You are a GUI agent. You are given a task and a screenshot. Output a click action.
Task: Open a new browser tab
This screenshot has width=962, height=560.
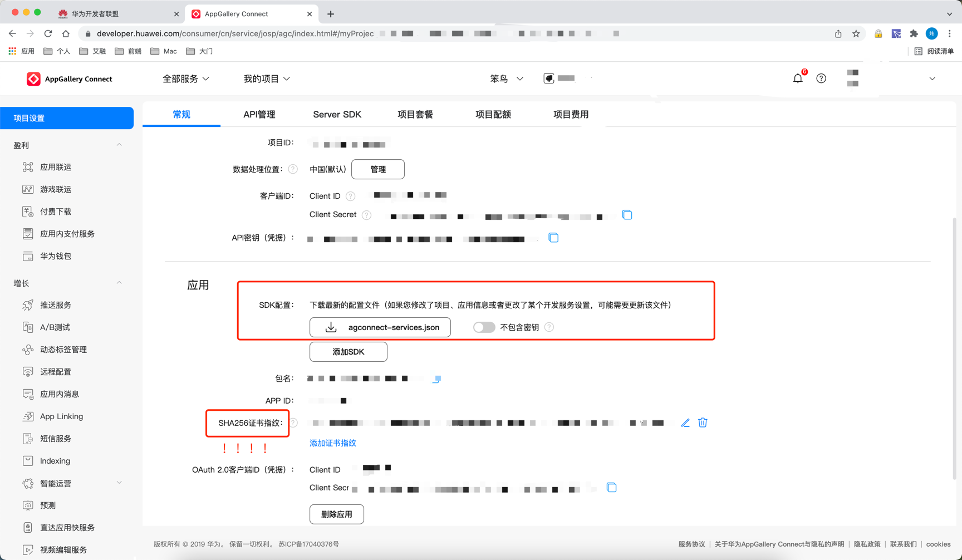pyautogui.click(x=331, y=14)
